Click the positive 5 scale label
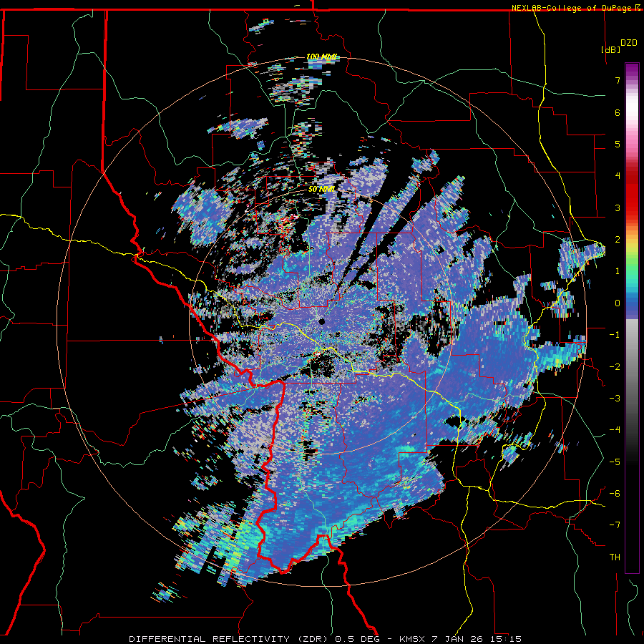Image resolution: width=644 pixels, height=644 pixels. click(618, 144)
